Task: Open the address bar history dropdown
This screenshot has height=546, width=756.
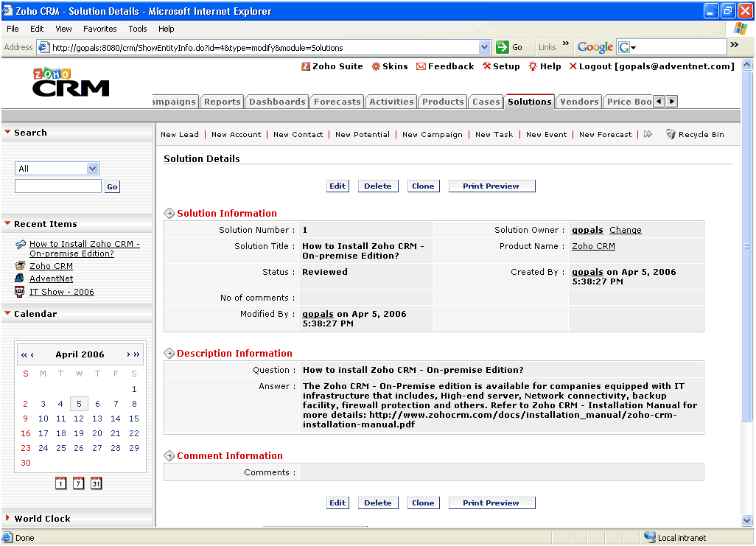Action: click(485, 47)
